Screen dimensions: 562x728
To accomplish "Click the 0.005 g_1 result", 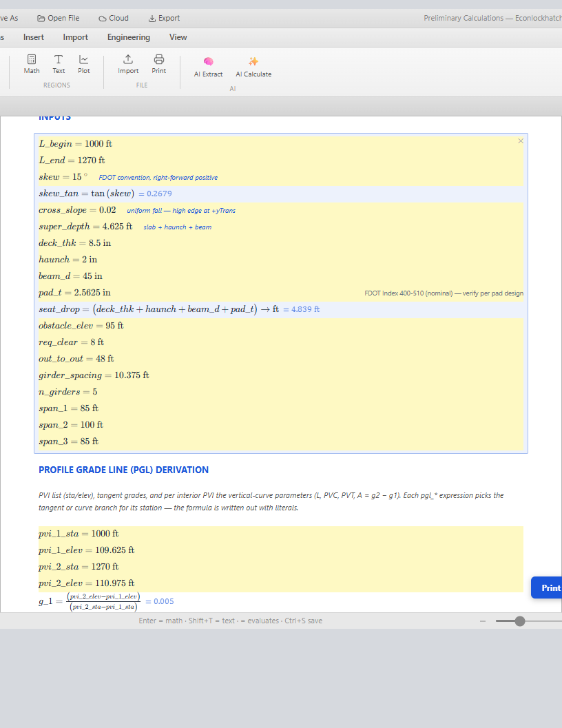I will click(x=160, y=601).
